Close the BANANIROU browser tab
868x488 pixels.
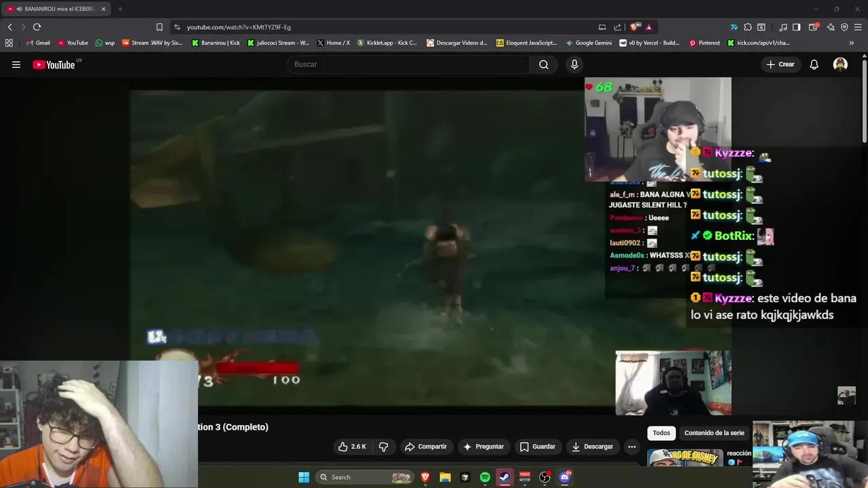pyautogui.click(x=103, y=9)
